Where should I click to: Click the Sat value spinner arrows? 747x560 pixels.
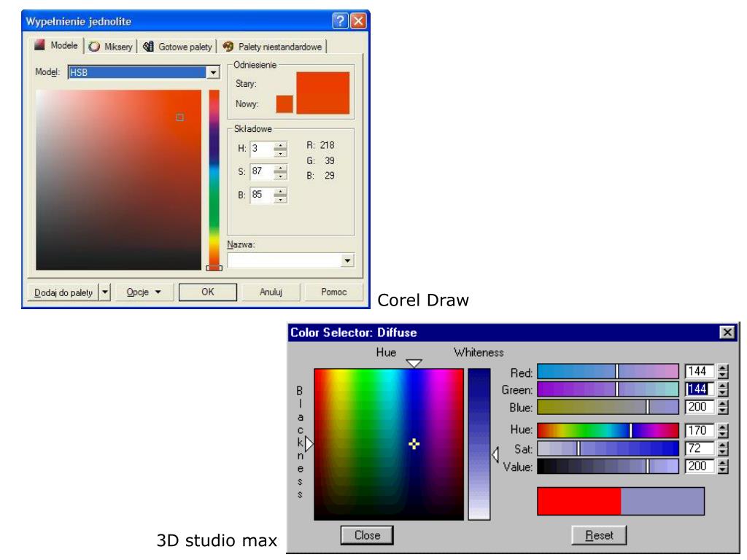pyautogui.click(x=723, y=448)
